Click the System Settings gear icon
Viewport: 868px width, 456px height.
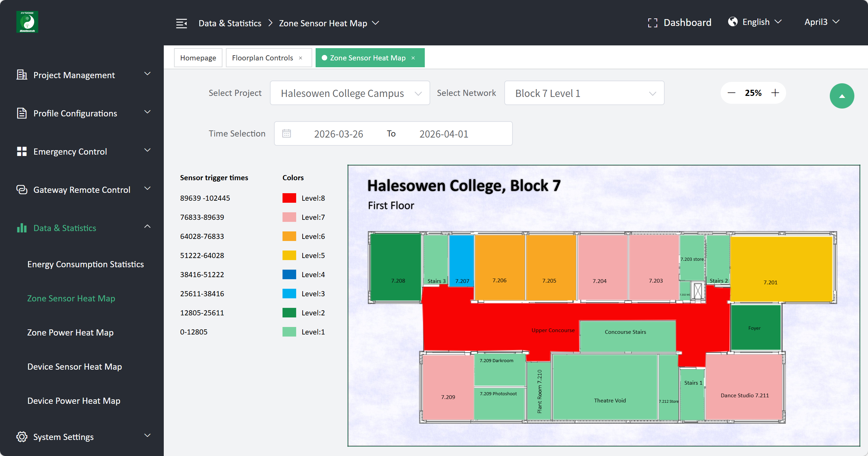22,437
